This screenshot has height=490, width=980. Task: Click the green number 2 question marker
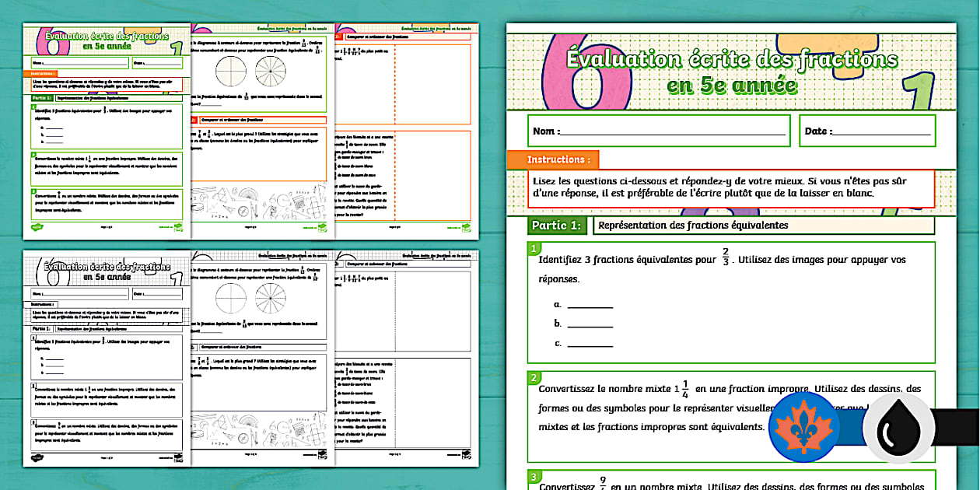point(534,378)
